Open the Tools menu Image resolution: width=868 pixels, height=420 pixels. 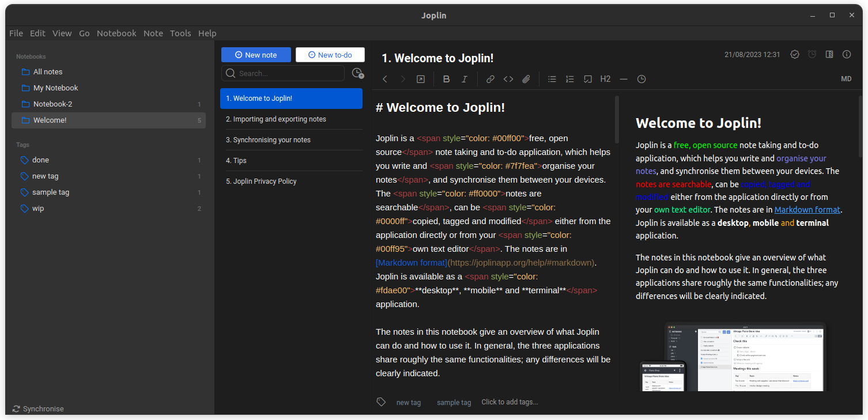(x=180, y=33)
